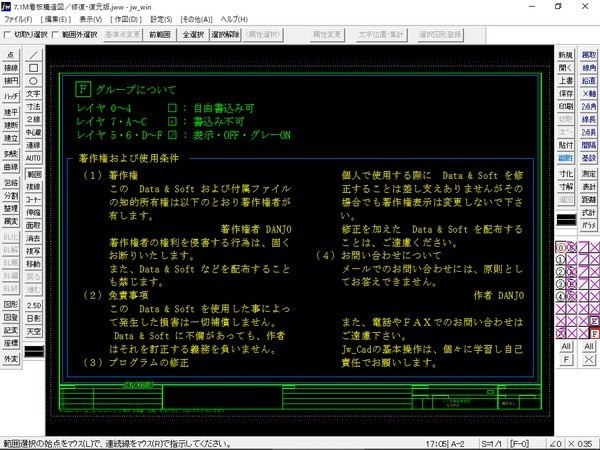This screenshot has width=600, height=450.
Task: Select the 伸縮 extend/trim tool
Action: [x=33, y=212]
